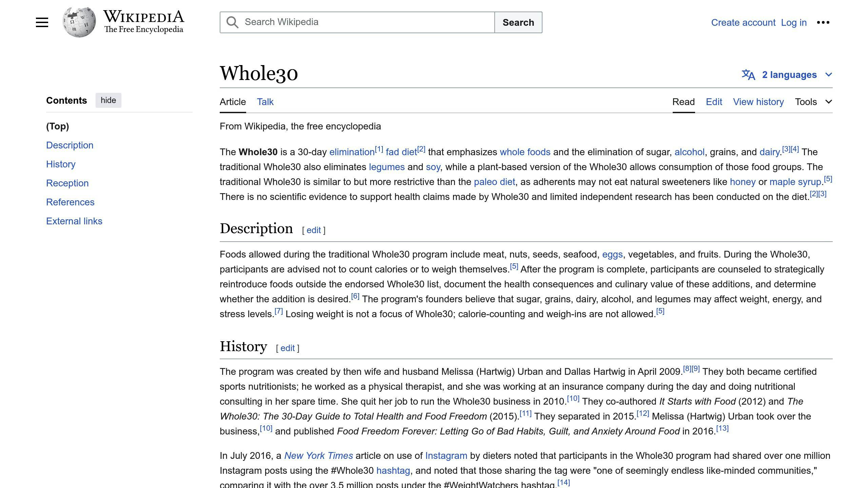This screenshot has height=488, width=868.
Task: Go to References in contents
Action: [x=70, y=202]
